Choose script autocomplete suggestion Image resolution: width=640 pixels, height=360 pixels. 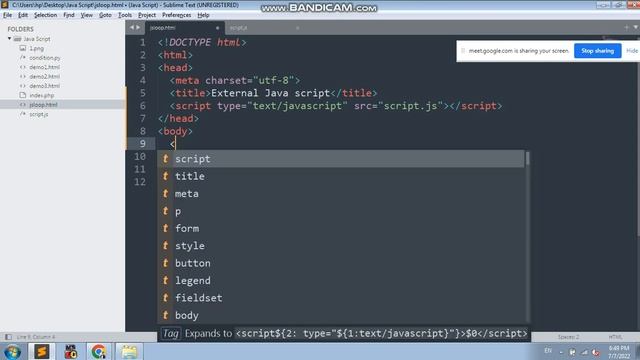pyautogui.click(x=341, y=159)
